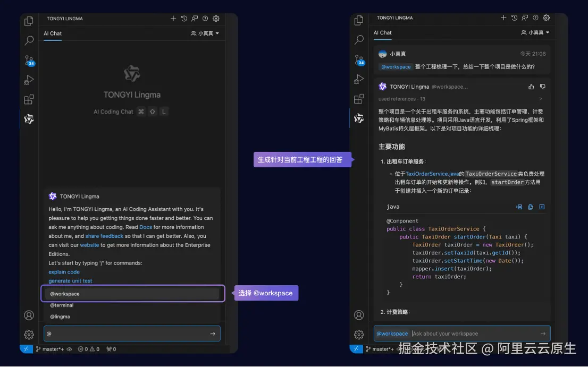Viewport: 588px width, 367px height.
Task: Dislike the answer with thumbs-down icon
Action: click(542, 87)
